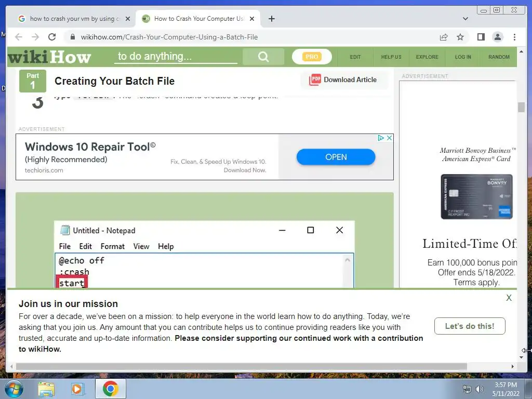Open the wikiHow PRO button
This screenshot has height=399, width=532.
(312, 57)
